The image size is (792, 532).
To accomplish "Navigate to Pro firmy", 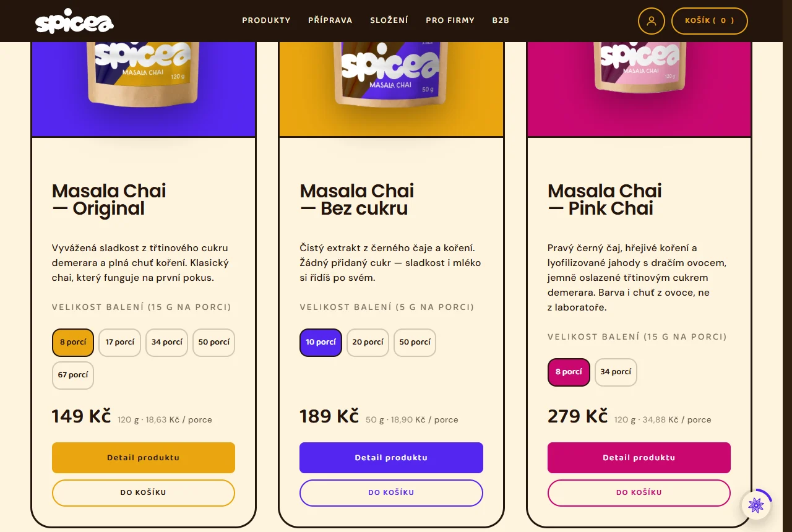I will pos(450,20).
